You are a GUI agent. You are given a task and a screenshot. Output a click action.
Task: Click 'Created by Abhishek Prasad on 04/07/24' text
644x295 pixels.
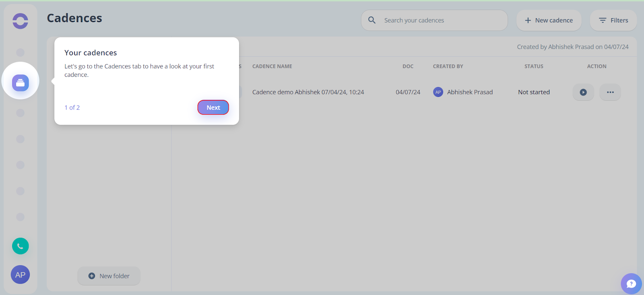573,47
